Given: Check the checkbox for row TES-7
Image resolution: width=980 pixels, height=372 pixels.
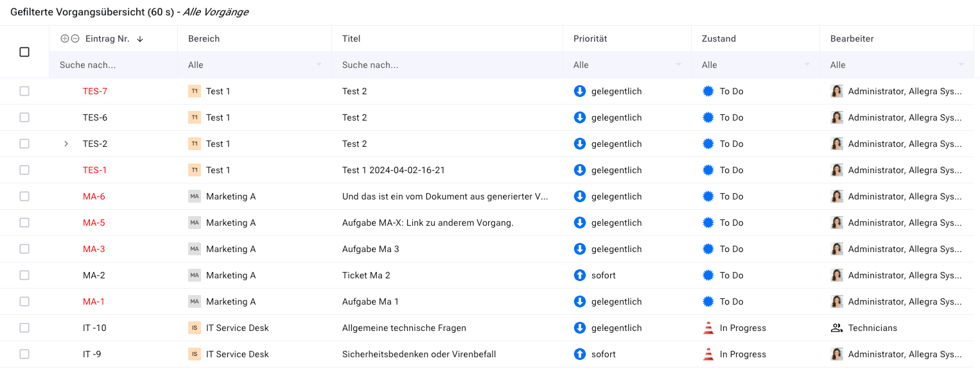Looking at the screenshot, I should [x=24, y=91].
